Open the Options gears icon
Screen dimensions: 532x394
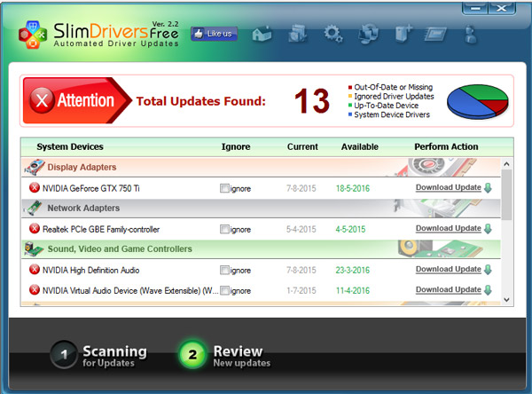(x=333, y=34)
